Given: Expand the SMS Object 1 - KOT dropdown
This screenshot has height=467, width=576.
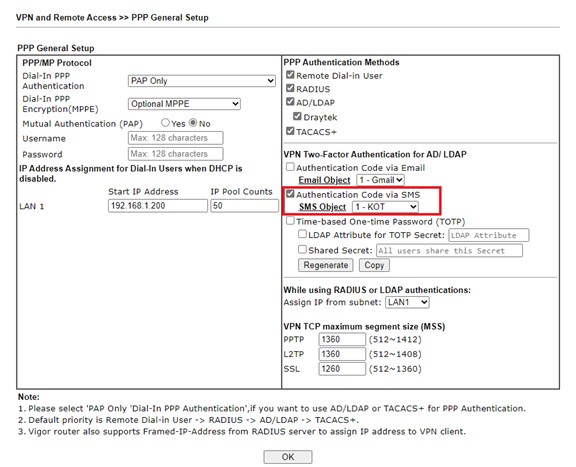Looking at the screenshot, I should click(385, 207).
